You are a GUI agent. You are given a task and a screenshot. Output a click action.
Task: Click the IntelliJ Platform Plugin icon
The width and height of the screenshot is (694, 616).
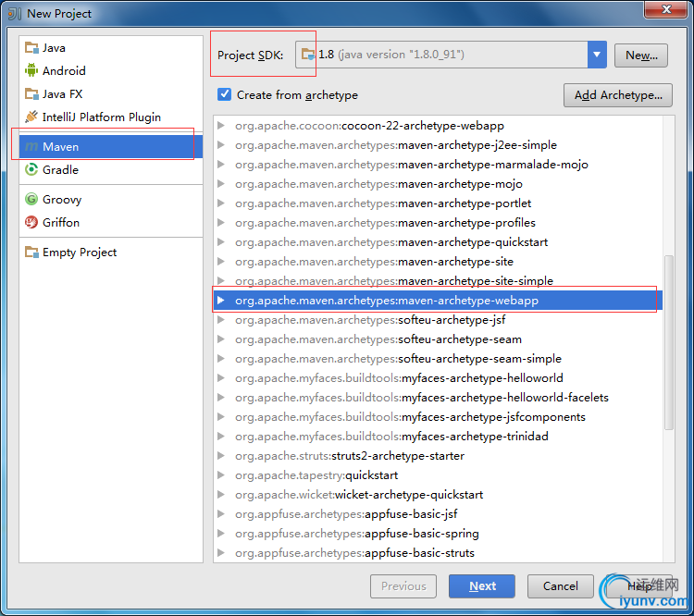pyautogui.click(x=31, y=117)
